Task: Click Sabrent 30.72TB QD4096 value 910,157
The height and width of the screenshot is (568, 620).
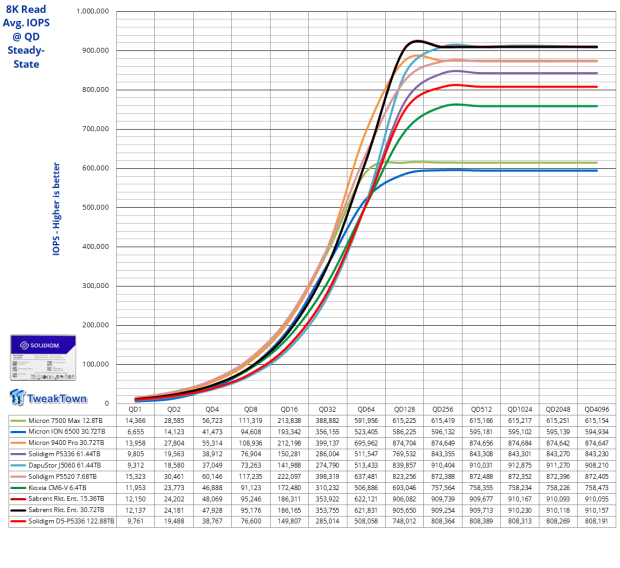Action: [597, 510]
